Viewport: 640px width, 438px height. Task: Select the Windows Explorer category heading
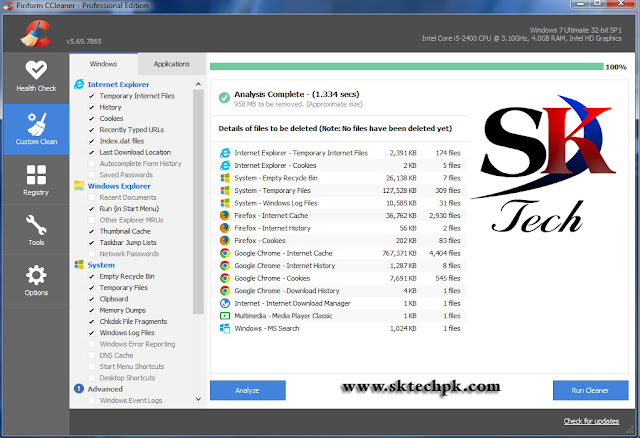click(119, 186)
